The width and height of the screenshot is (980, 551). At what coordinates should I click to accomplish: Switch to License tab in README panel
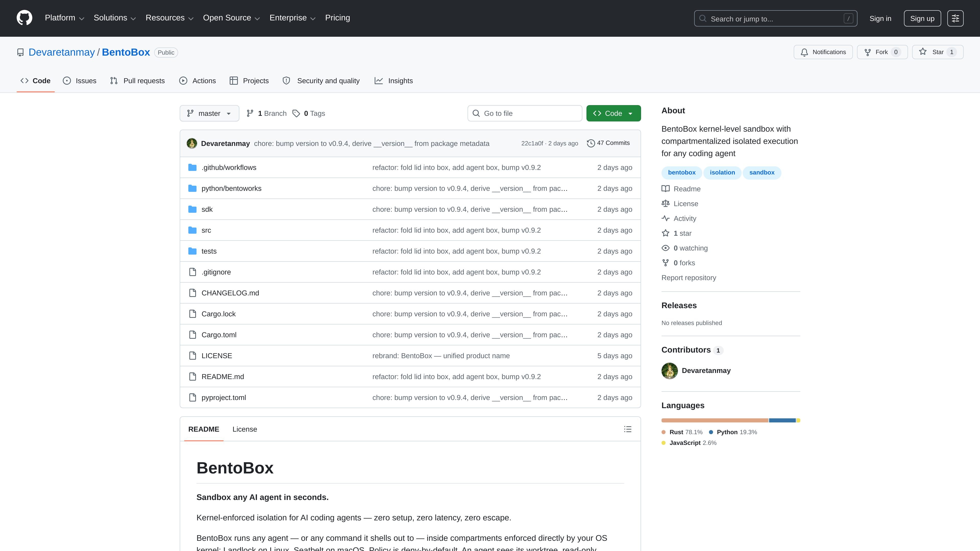[x=245, y=429]
